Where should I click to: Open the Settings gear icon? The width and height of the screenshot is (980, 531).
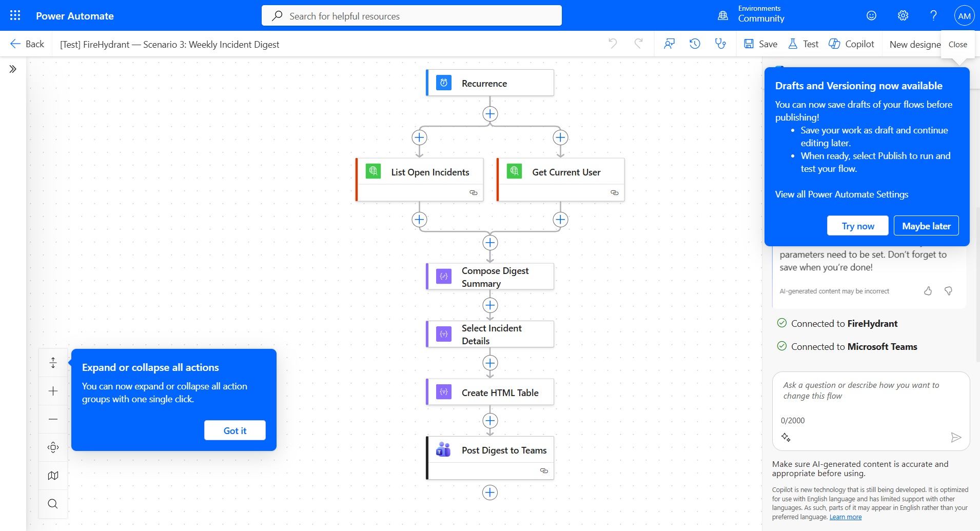click(x=903, y=15)
